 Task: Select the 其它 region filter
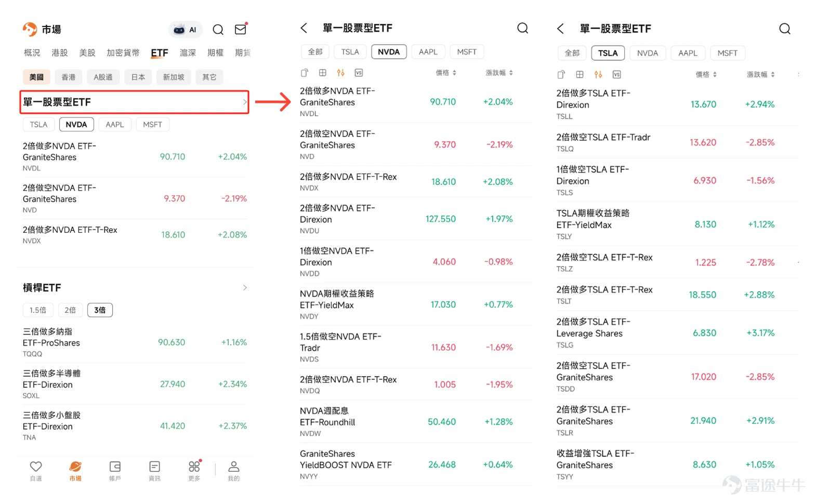[209, 77]
